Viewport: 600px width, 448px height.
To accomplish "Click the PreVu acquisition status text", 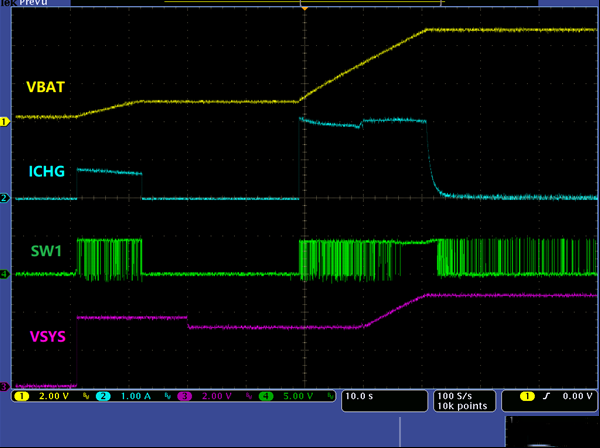I will tap(34, 2).
